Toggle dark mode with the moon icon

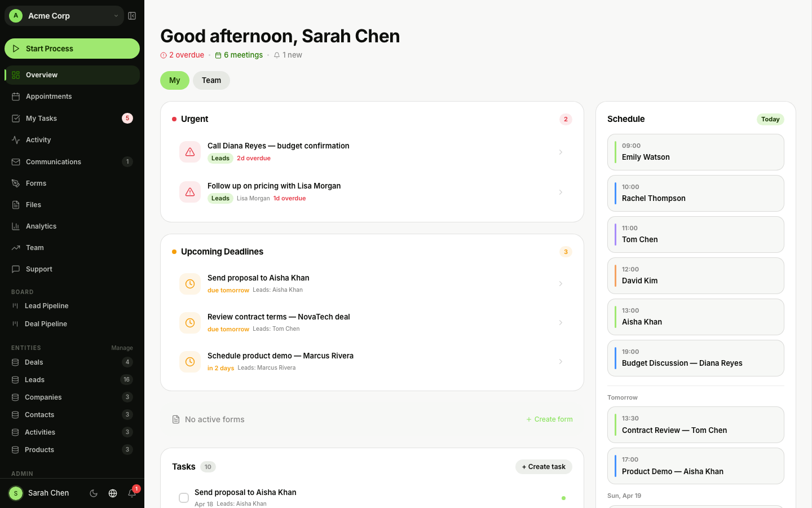coord(94,493)
